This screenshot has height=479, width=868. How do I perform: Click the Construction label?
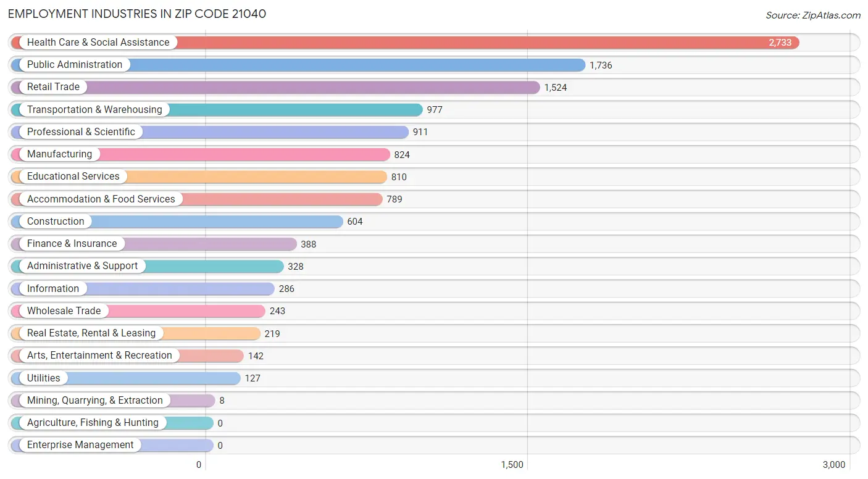point(56,222)
